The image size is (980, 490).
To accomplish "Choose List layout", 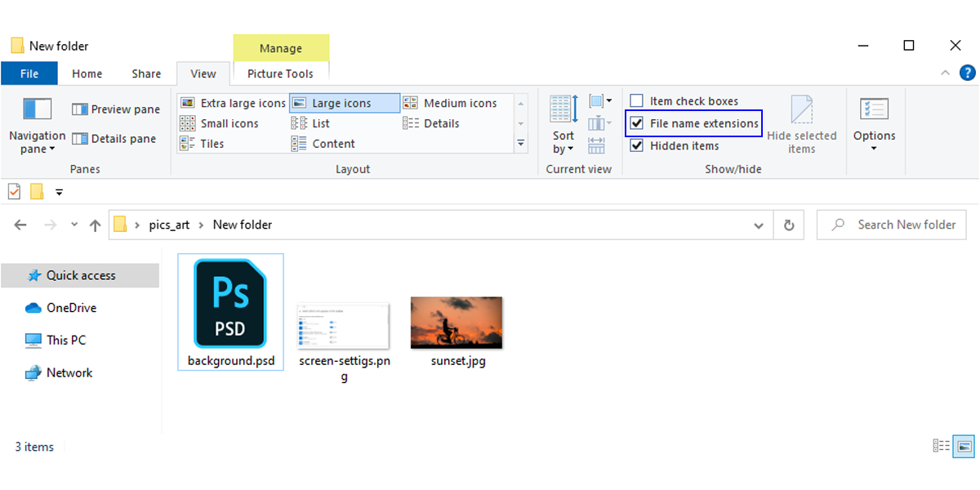I will (x=311, y=123).
